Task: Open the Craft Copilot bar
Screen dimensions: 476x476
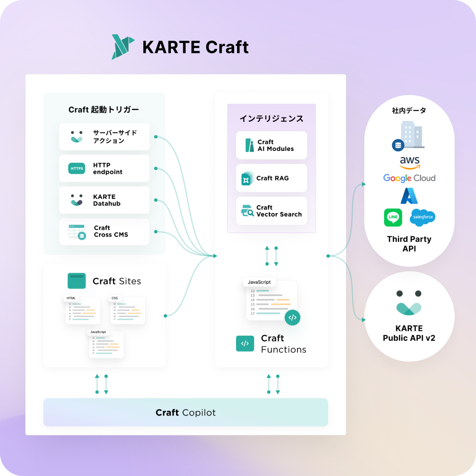Action: pos(186,412)
